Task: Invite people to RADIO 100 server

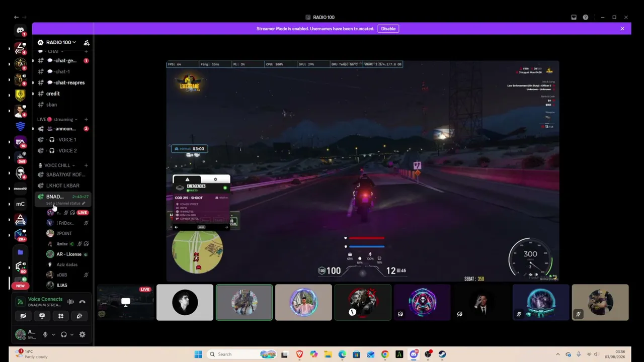Action: (x=87, y=42)
